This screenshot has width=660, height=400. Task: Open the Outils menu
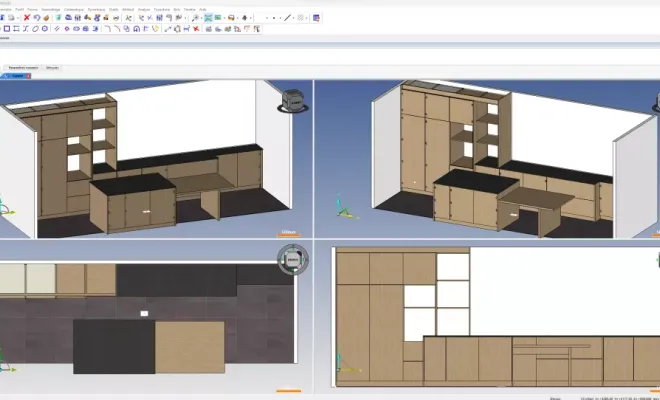click(x=113, y=9)
